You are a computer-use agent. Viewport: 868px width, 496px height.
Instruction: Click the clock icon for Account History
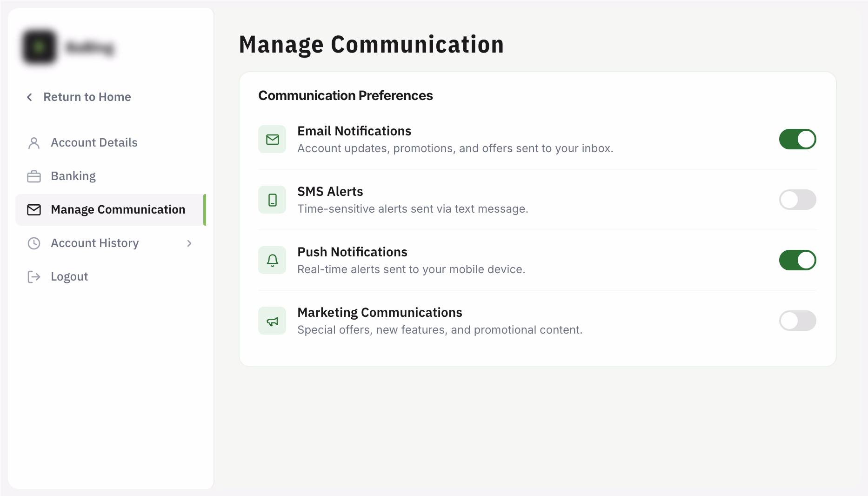34,243
